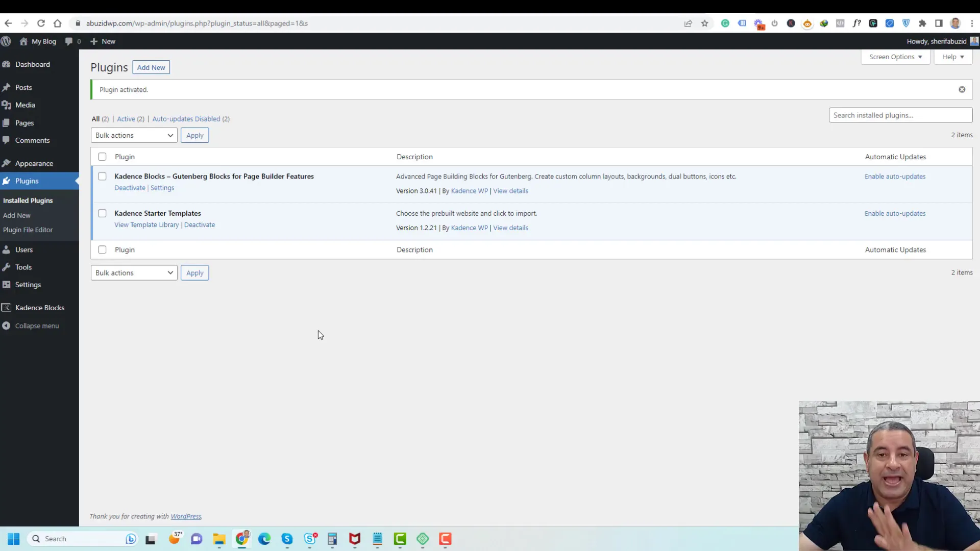Screen dimensions: 980x551
Task: Open Screen Options dropdown
Action: tap(895, 57)
